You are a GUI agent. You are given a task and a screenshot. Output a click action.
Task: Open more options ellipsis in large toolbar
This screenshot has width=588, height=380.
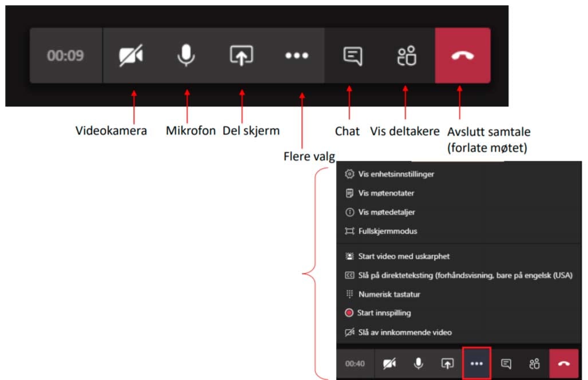click(297, 56)
